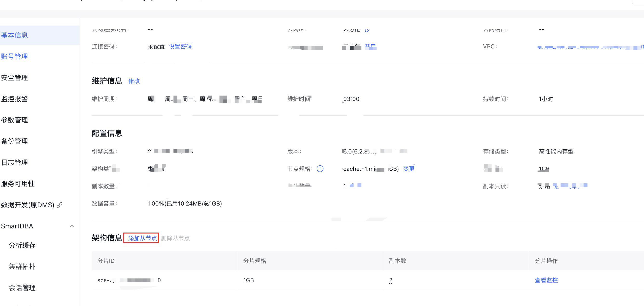Click the cache.n1 node spec value

click(371, 169)
